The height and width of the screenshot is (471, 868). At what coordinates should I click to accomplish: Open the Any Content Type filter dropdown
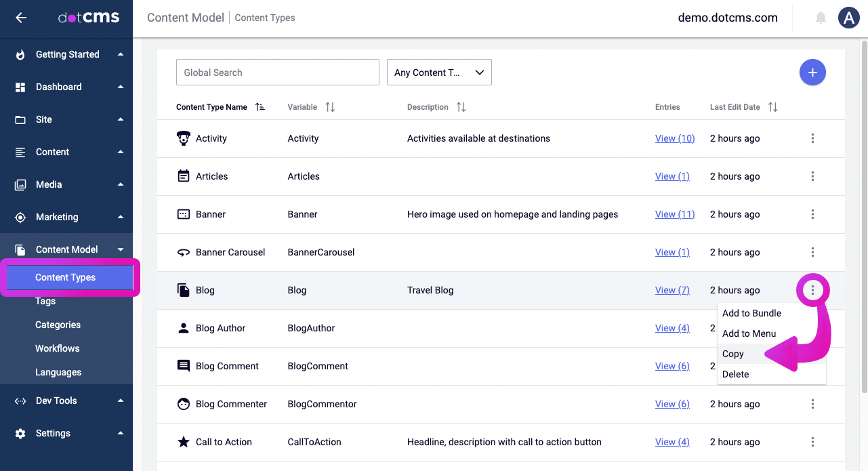click(x=439, y=73)
